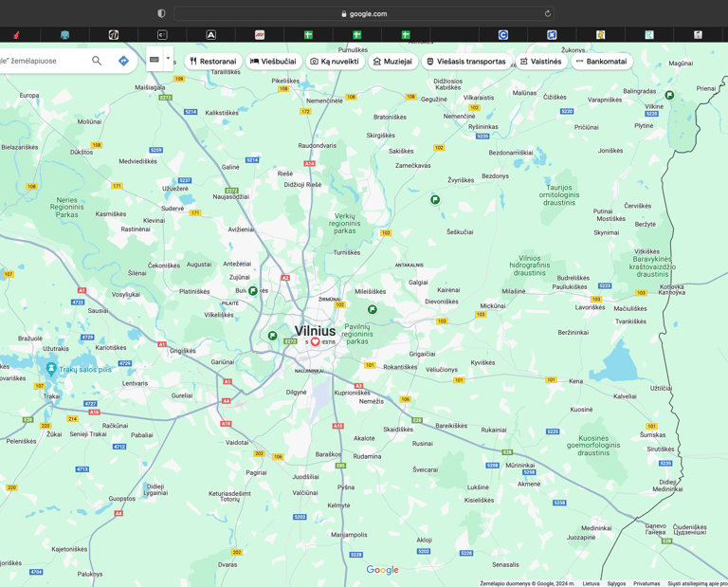Switch to the tab with red figure favicon
This screenshot has width=728, height=587.
tap(16, 35)
